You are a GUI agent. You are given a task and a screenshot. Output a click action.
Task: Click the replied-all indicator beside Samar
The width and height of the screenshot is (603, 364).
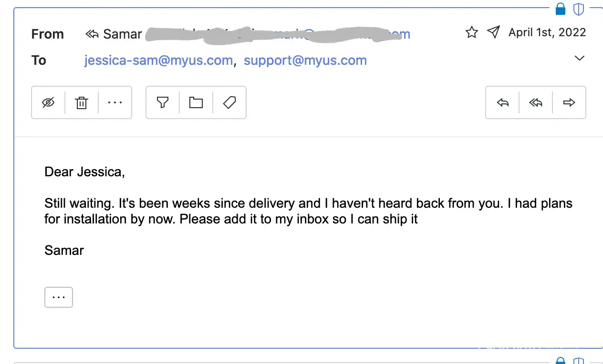coord(92,34)
